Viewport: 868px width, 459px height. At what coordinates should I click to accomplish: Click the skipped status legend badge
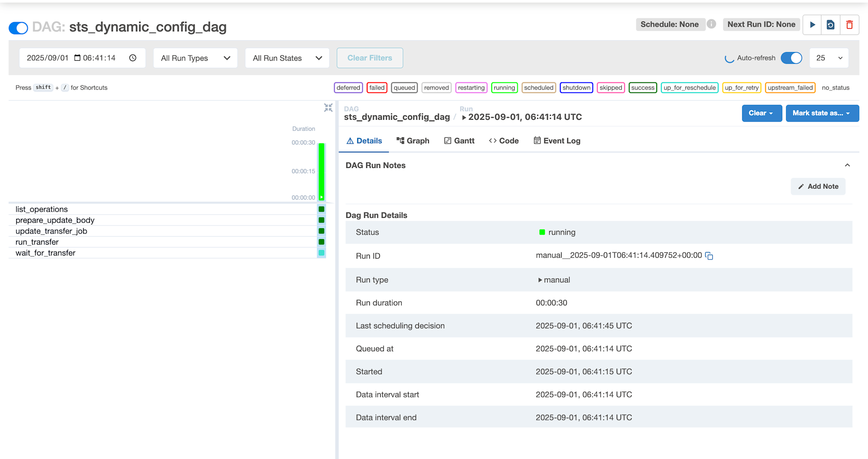(x=611, y=88)
